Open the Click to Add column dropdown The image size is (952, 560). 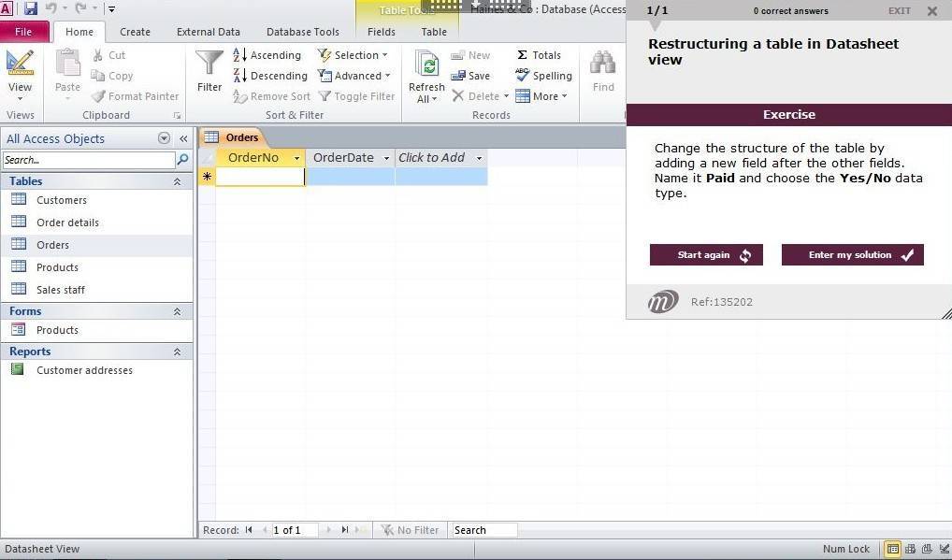point(479,158)
